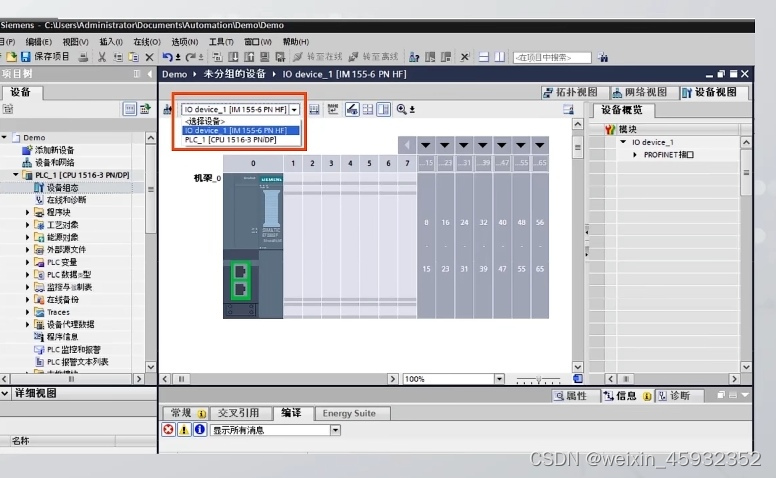Upload from device using toolbar icon
This screenshot has height=478, width=776.
(249, 57)
